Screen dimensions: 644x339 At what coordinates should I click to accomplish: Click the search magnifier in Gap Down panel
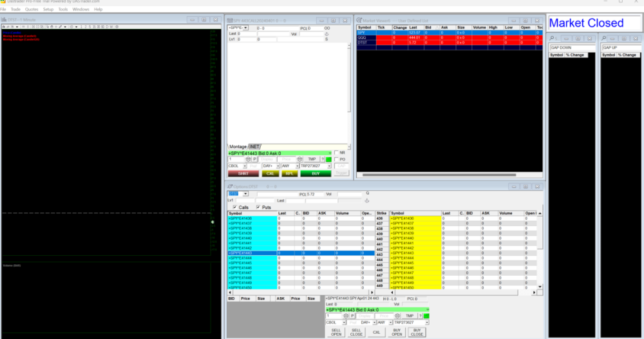click(x=553, y=39)
